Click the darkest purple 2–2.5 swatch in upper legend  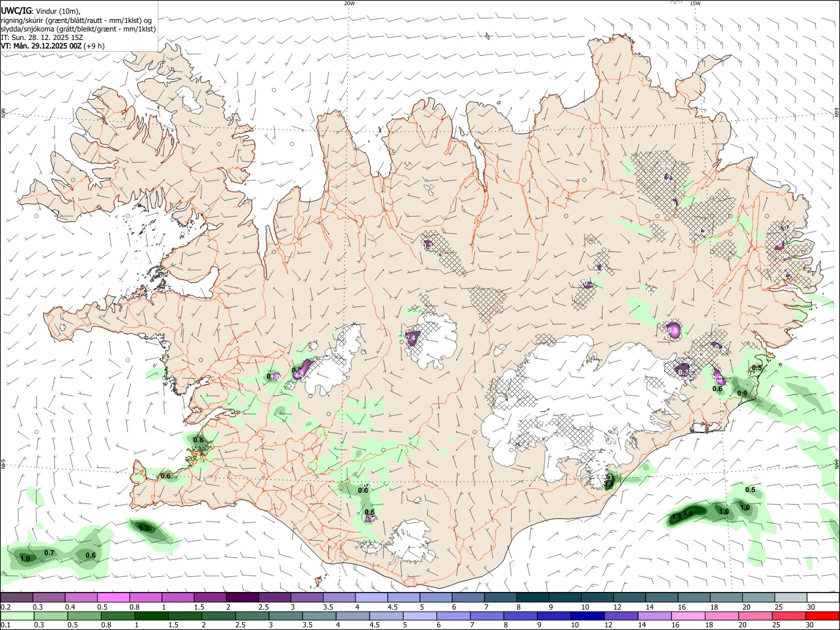[x=243, y=598]
